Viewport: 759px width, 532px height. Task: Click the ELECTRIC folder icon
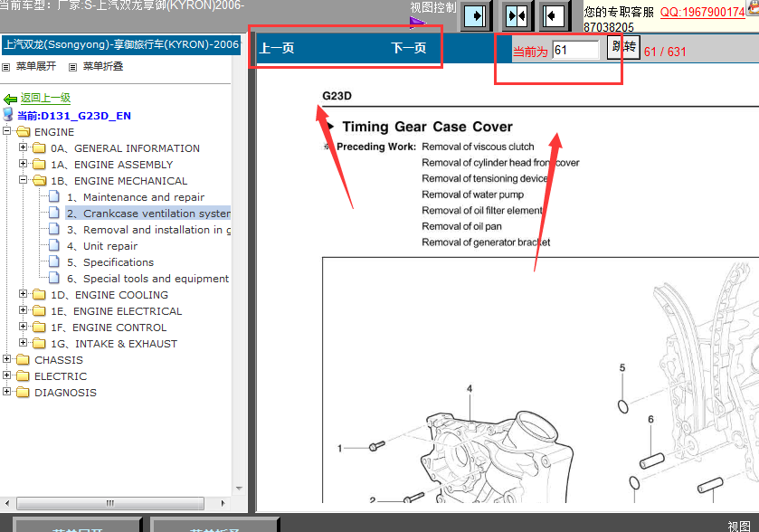23,375
